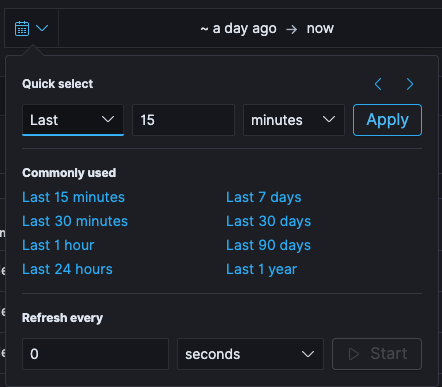Select Last 30 minutes
This screenshot has height=387, width=442.
click(x=75, y=221)
